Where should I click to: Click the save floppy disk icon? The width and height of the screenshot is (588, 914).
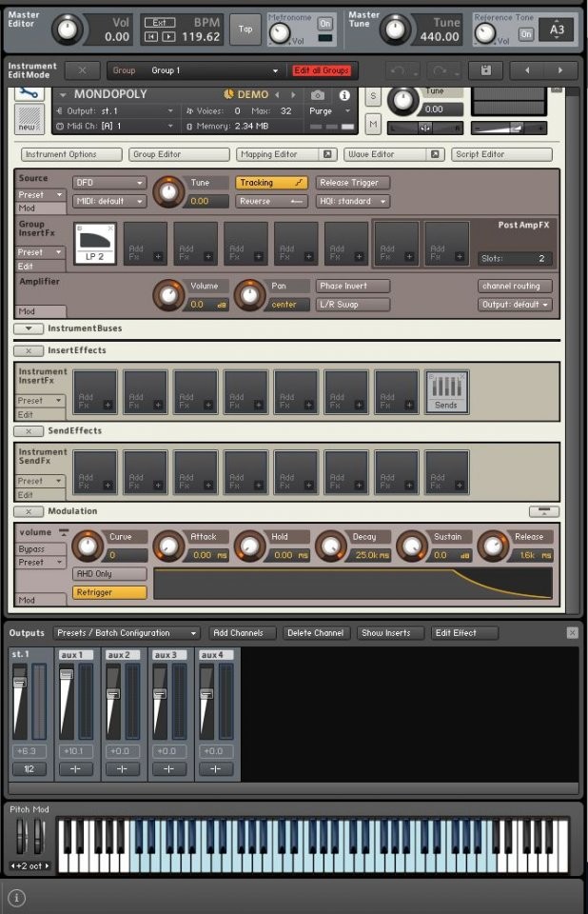(485, 70)
